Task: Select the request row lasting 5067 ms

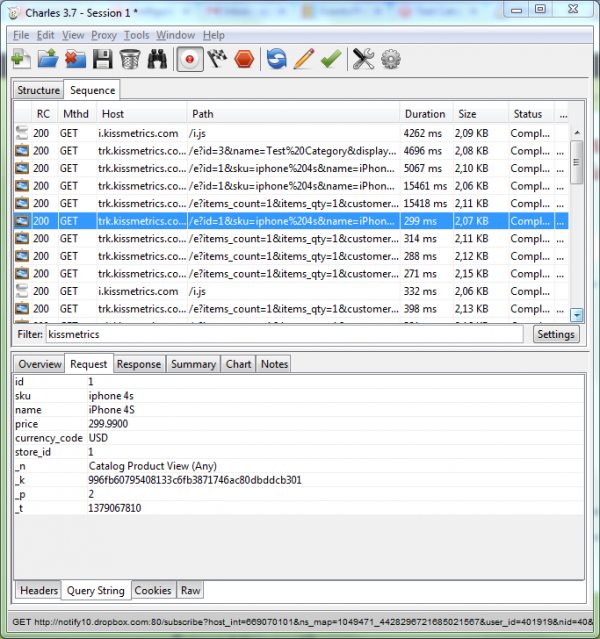Action: 291,168
